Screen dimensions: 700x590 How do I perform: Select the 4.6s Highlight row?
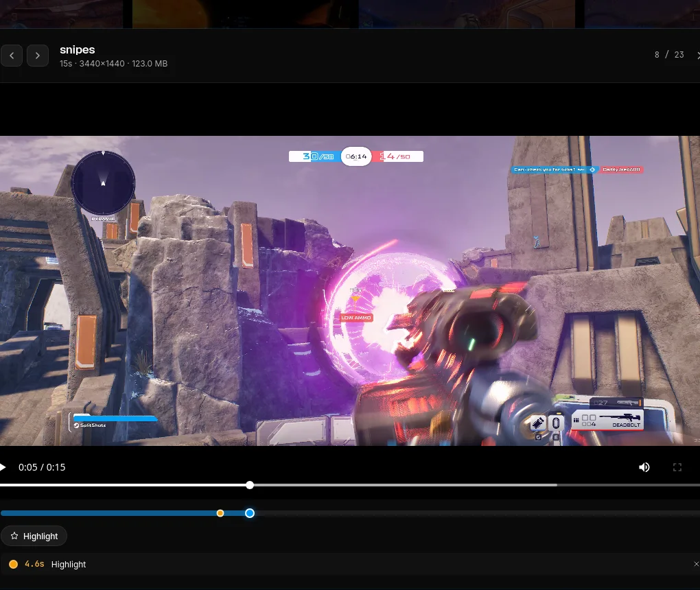350,564
